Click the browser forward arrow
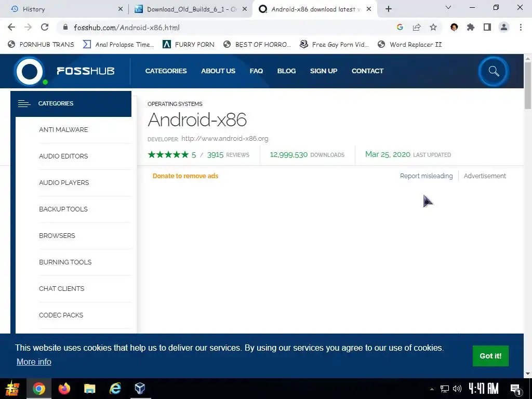 28,28
